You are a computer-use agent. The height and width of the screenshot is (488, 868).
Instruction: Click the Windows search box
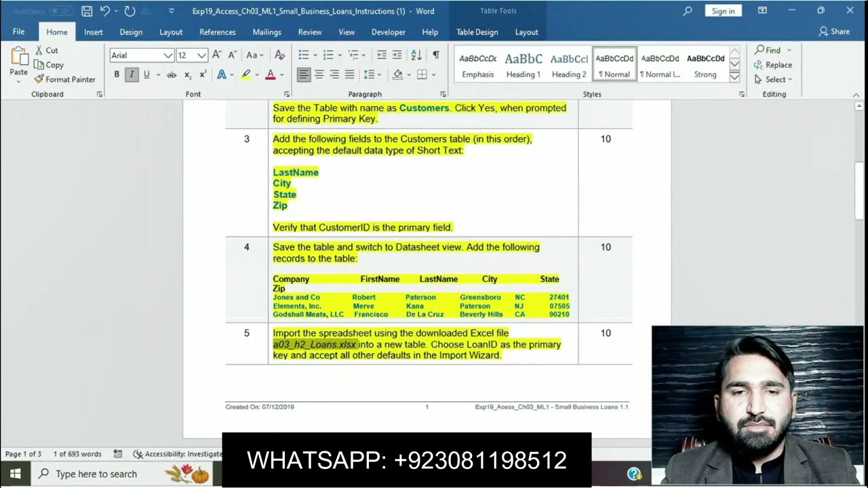96,474
